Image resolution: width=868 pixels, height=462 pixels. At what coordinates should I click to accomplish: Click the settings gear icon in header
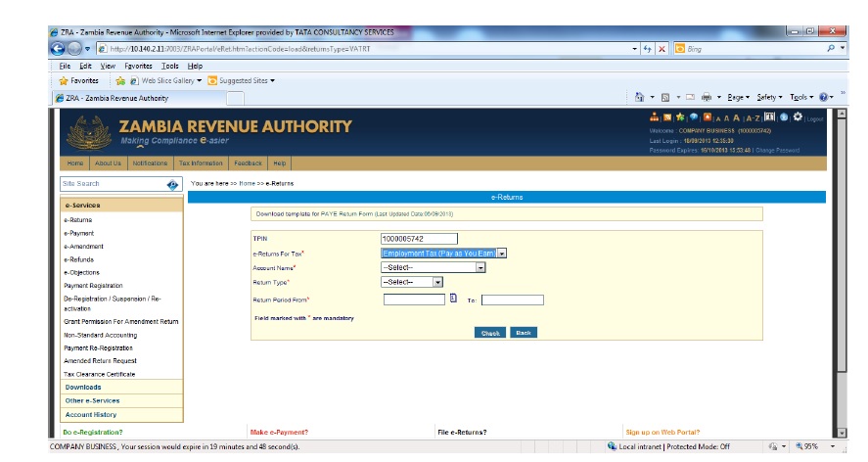pos(798,117)
